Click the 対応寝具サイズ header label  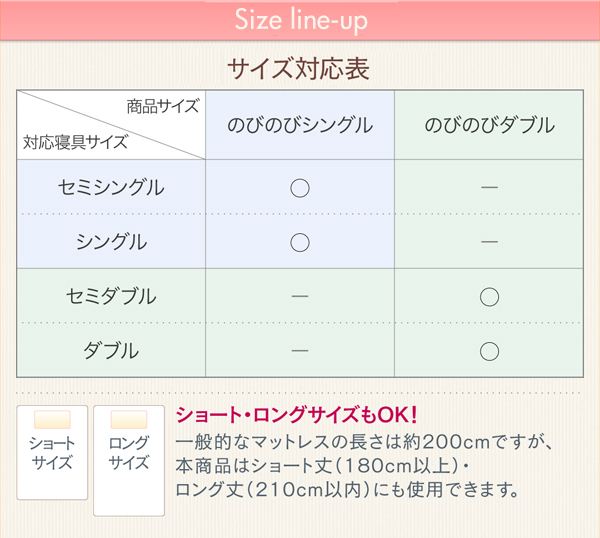click(x=75, y=142)
